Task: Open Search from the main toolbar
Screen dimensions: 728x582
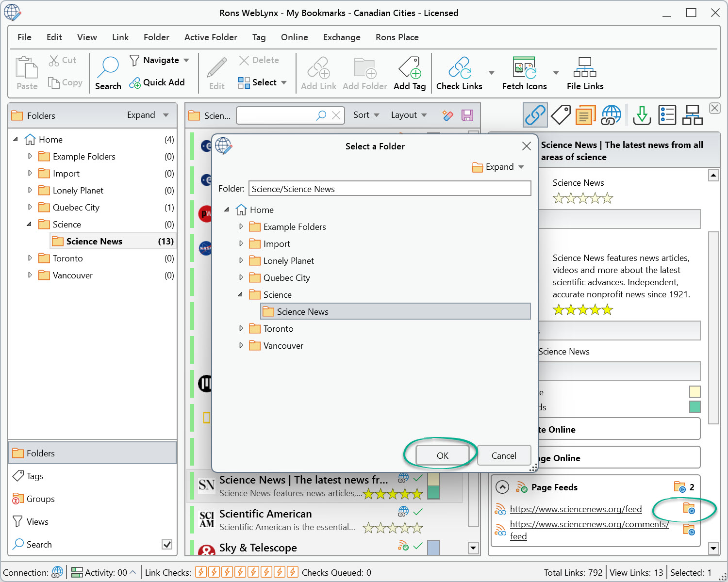Action: [108, 73]
